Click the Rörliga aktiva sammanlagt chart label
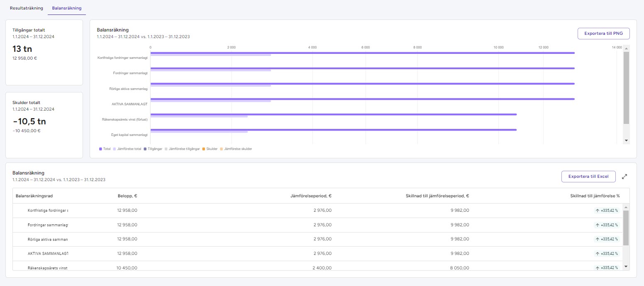 point(128,88)
